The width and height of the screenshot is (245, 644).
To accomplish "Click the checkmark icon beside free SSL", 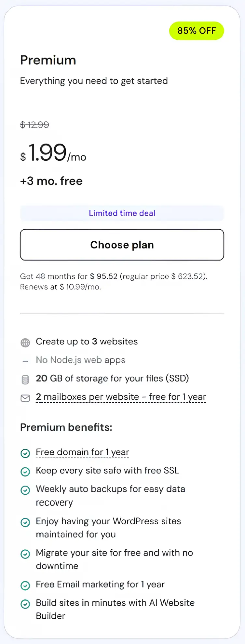I will (x=25, y=471).
